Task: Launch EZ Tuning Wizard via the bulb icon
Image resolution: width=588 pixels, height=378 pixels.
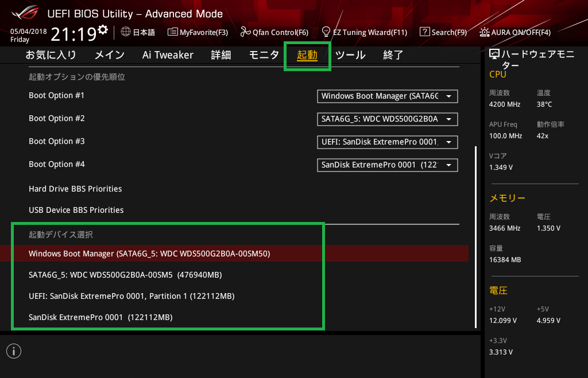Action: click(x=326, y=32)
